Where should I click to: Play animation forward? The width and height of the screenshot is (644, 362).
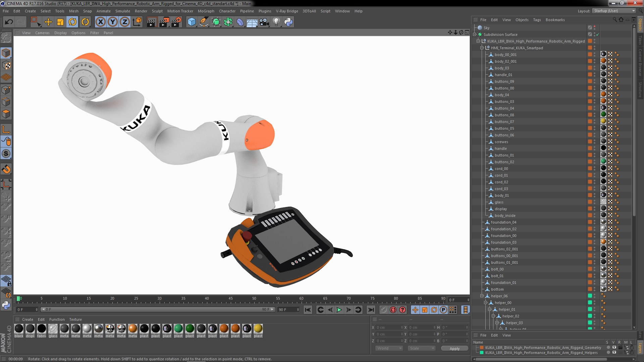[339, 310]
